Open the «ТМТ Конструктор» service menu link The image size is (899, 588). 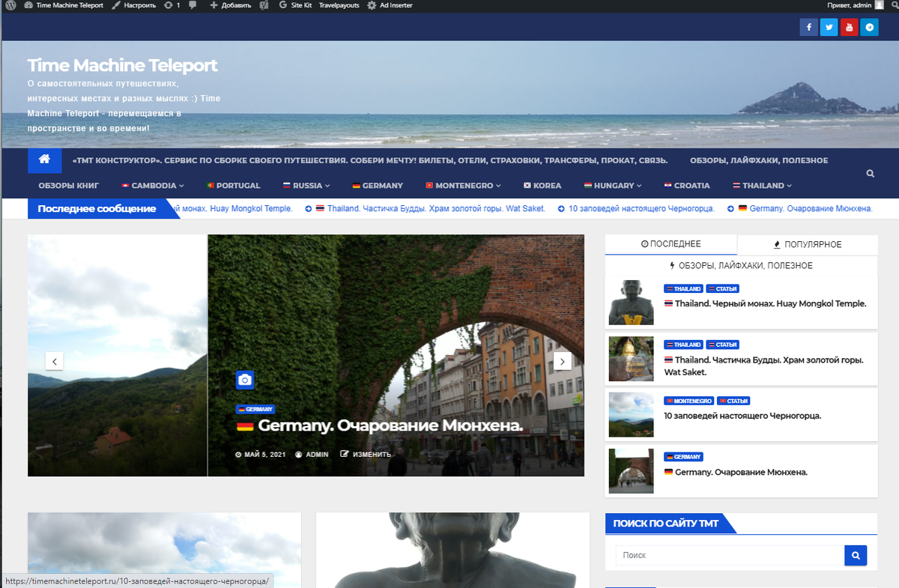(x=369, y=160)
